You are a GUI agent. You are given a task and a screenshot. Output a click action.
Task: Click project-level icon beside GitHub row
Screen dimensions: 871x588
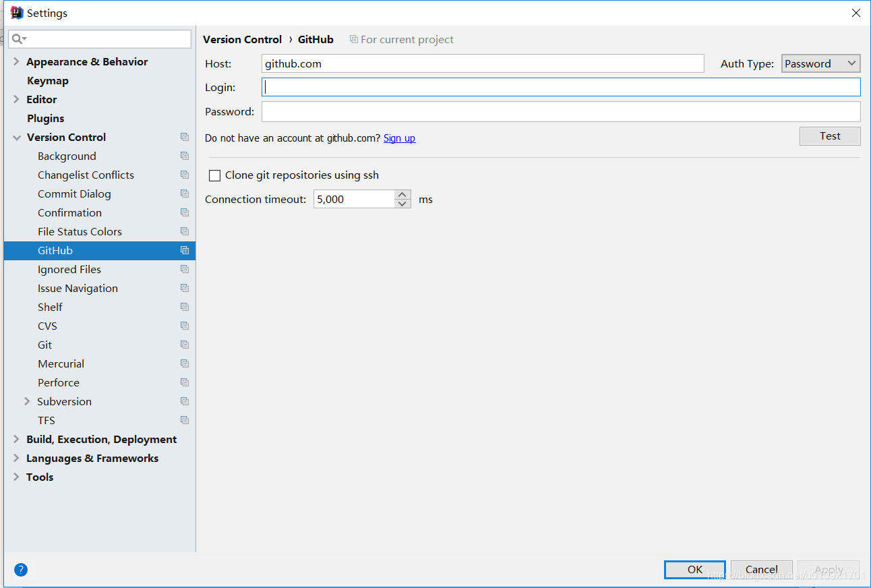click(x=185, y=250)
